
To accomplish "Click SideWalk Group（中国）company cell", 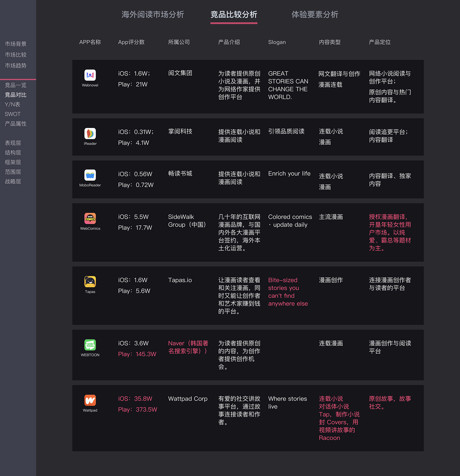I will [x=187, y=221].
